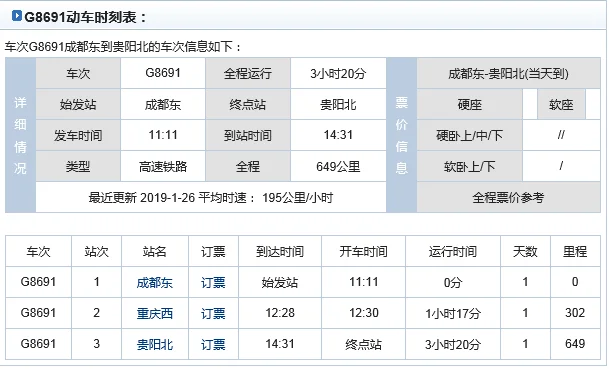
Task: Click the 成都东 value beside 始发站 label
Action: pyautogui.click(x=163, y=104)
